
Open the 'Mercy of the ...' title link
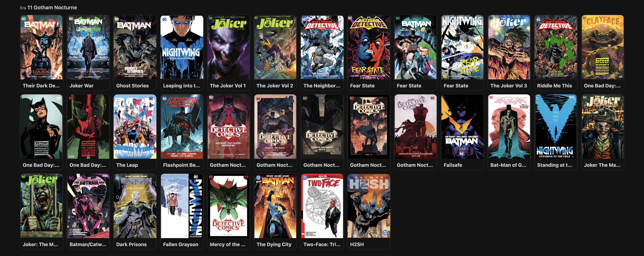[227, 245]
